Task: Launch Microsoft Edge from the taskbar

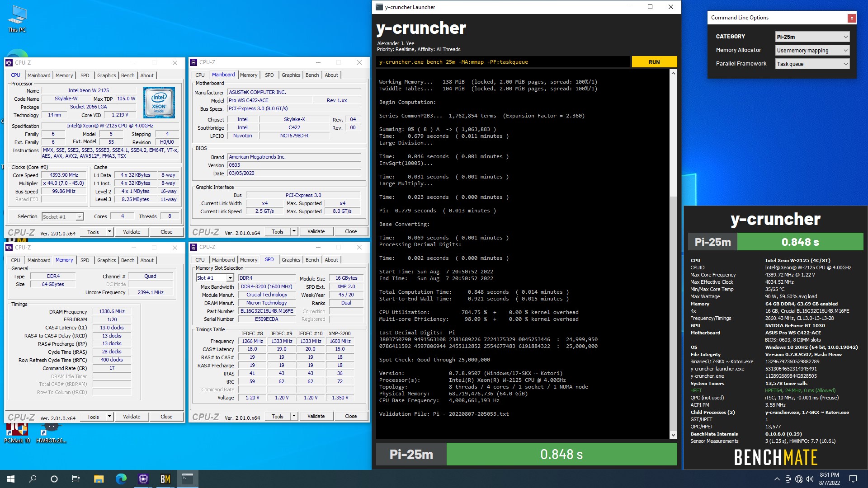Action: [121, 479]
